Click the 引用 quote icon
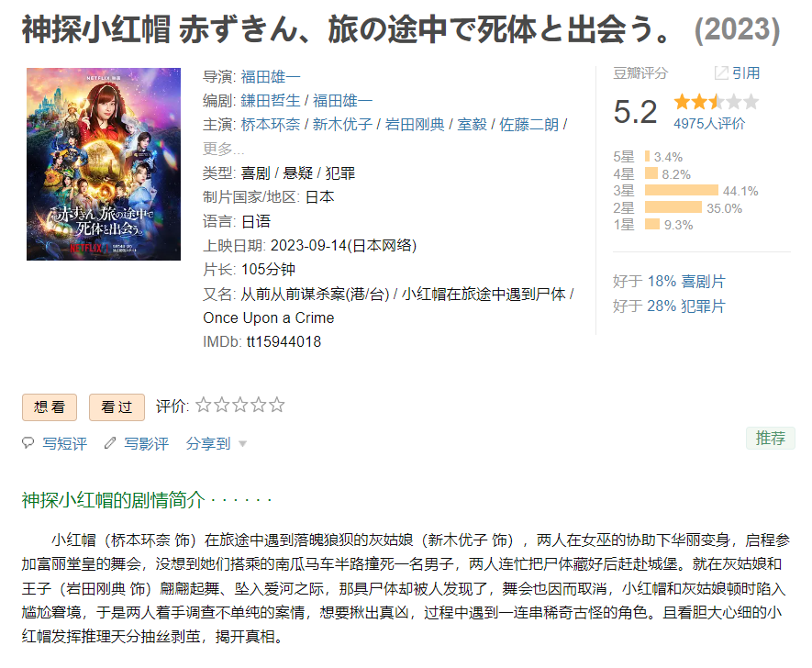This screenshot has height=668, width=812. [721, 73]
